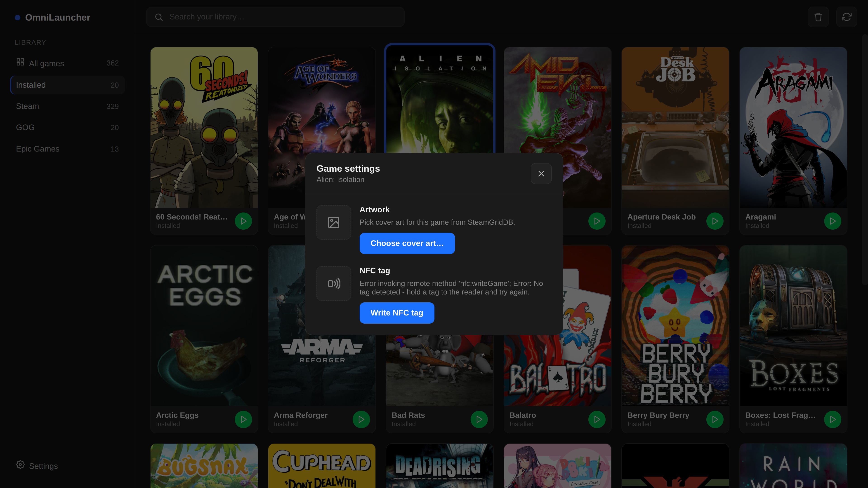The height and width of the screenshot is (488, 868).
Task: Open the 60 Seconds! Reatomized cover
Action: click(x=204, y=127)
